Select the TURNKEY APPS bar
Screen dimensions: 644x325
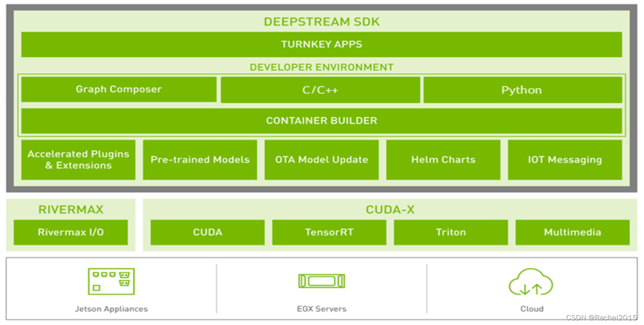pyautogui.click(x=322, y=44)
